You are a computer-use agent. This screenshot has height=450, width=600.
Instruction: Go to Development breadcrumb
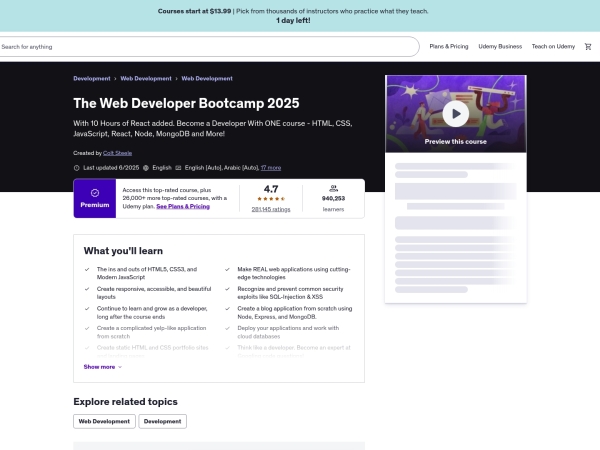(x=92, y=78)
